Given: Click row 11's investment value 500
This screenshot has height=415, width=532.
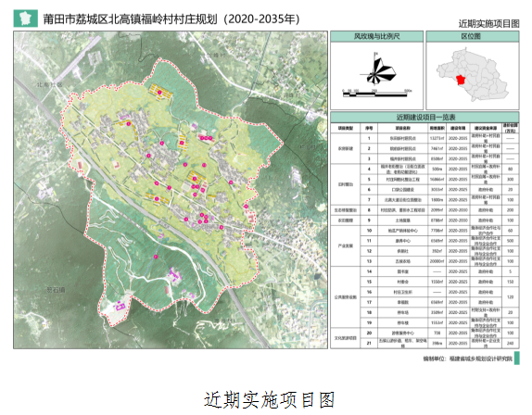Looking at the screenshot, I should [510, 241].
